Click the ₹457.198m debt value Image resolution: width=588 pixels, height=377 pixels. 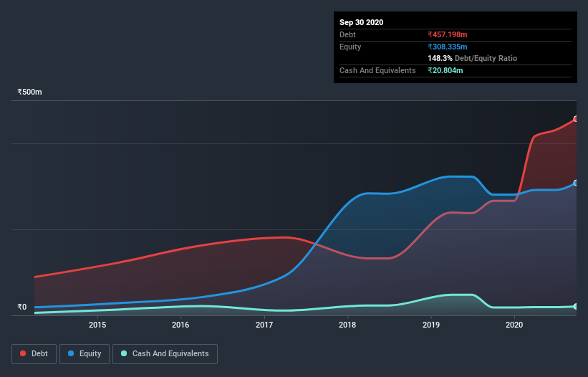tap(448, 34)
